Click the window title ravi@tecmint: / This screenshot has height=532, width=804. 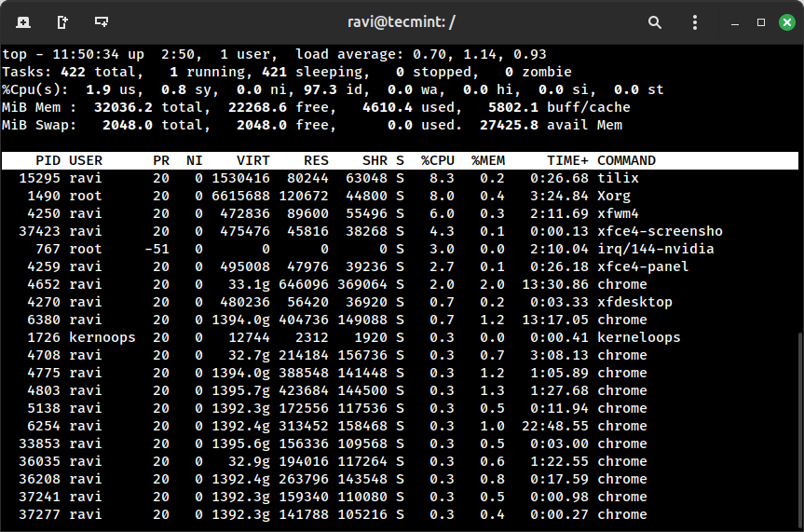402,21
